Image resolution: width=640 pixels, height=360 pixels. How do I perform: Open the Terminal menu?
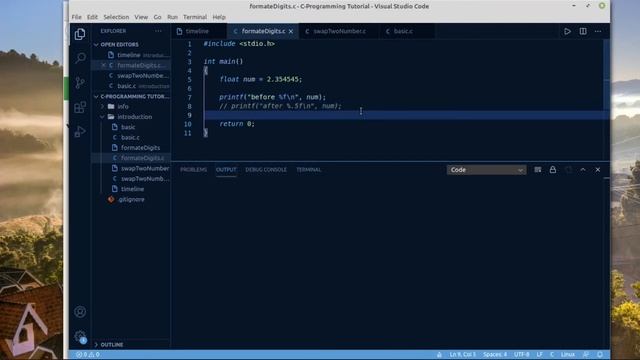(195, 17)
